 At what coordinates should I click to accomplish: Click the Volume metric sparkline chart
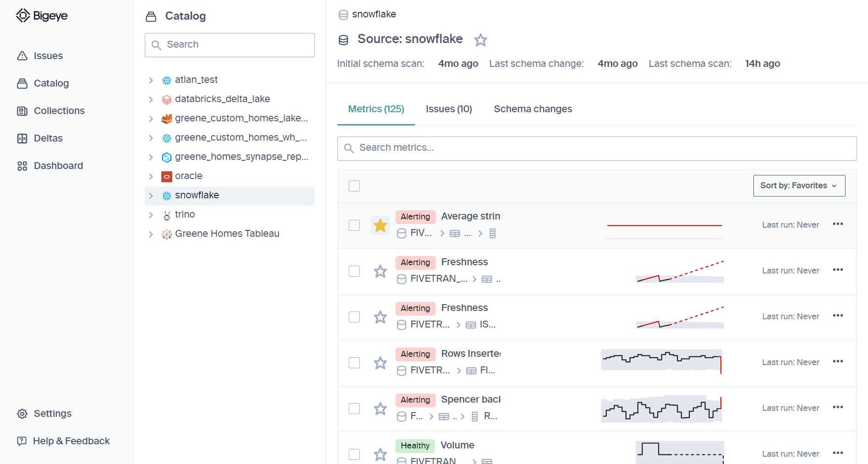pyautogui.click(x=680, y=452)
